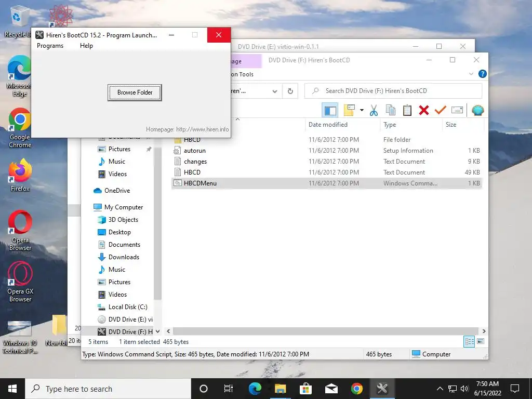The image size is (532, 399).
Task: Select OneDrive in the navigation pane
Action: point(117,190)
